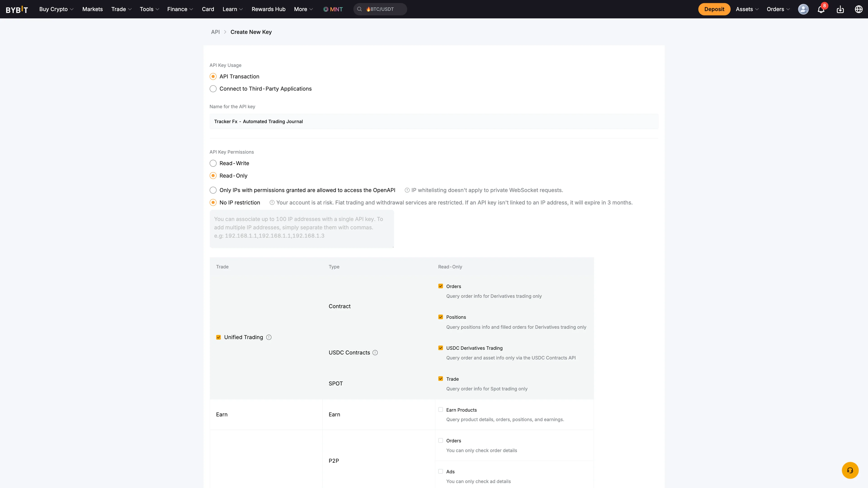868x488 pixels.
Task: Expand the More menu dropdown
Action: pos(303,9)
